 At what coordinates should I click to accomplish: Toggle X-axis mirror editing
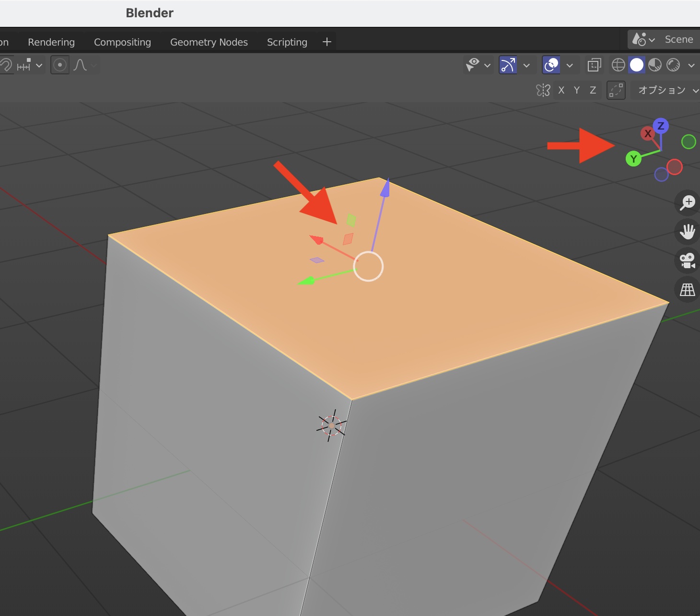(x=561, y=90)
